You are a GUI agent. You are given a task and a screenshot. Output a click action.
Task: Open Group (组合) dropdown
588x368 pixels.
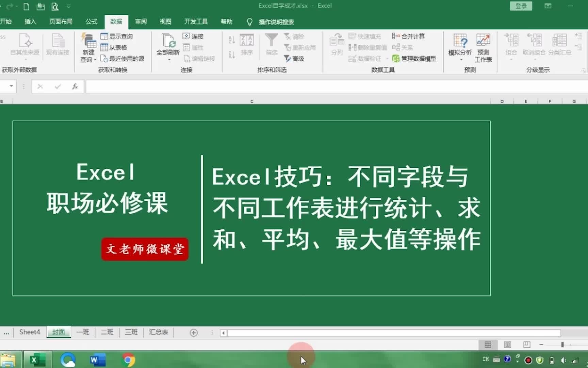point(511,47)
